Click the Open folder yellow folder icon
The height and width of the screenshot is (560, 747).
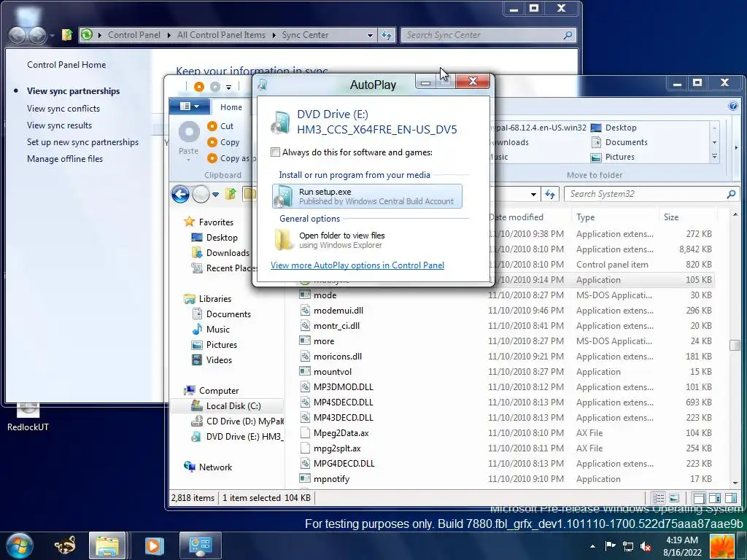coord(284,239)
